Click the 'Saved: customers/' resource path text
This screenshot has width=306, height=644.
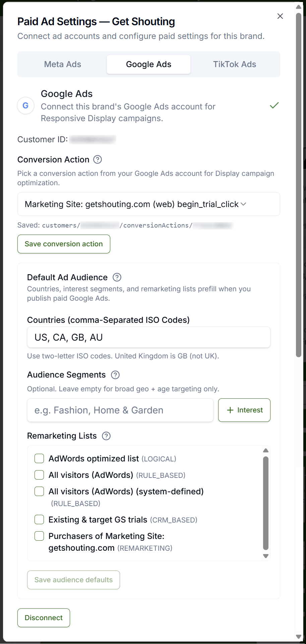click(x=125, y=225)
